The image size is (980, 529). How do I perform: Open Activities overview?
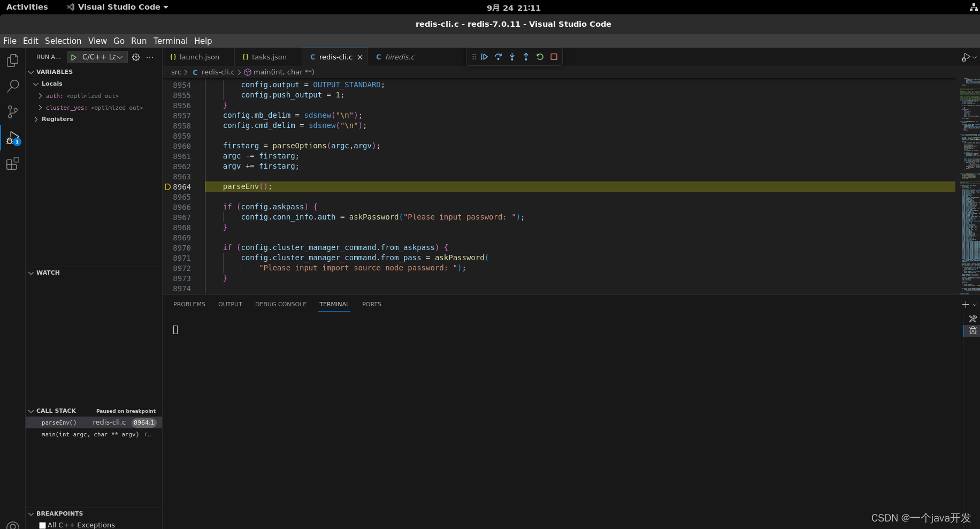(x=27, y=7)
